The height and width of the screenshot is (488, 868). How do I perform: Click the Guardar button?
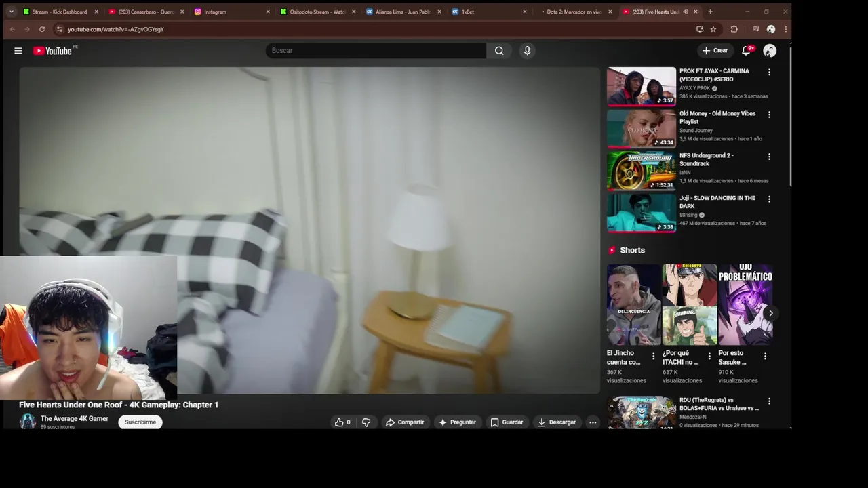(507, 422)
